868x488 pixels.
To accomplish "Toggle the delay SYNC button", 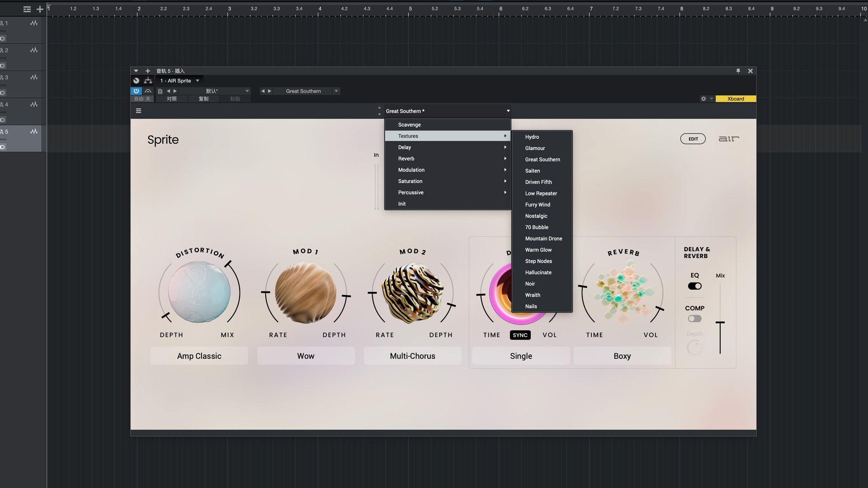I will [x=520, y=335].
